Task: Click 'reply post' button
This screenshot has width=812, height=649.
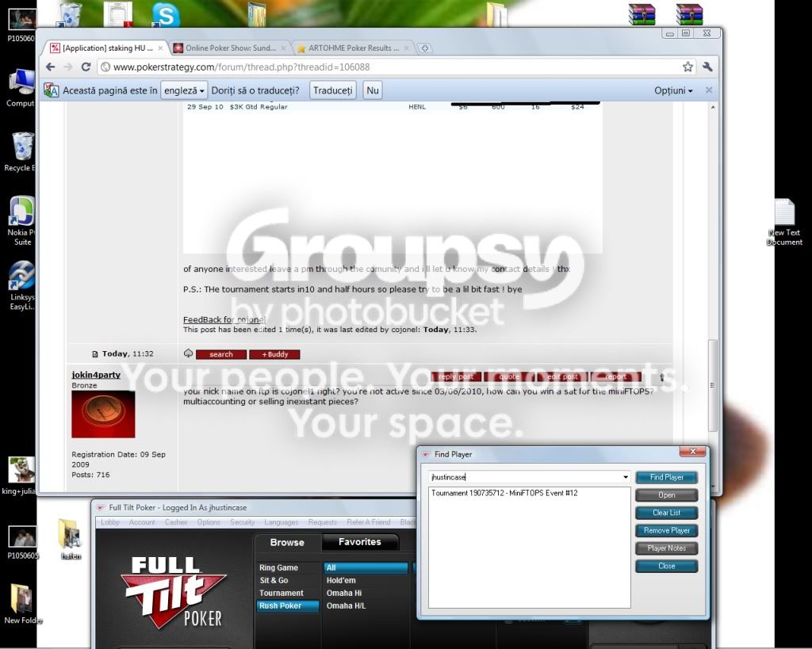Action: point(456,376)
